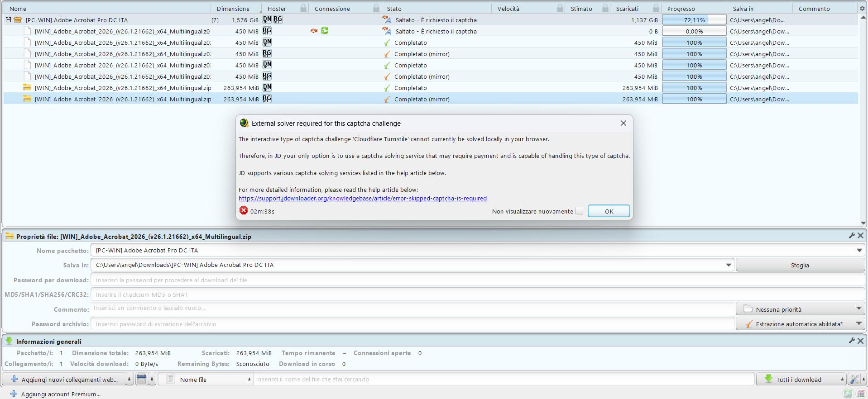Close the Informazioni generali panel

[860, 341]
